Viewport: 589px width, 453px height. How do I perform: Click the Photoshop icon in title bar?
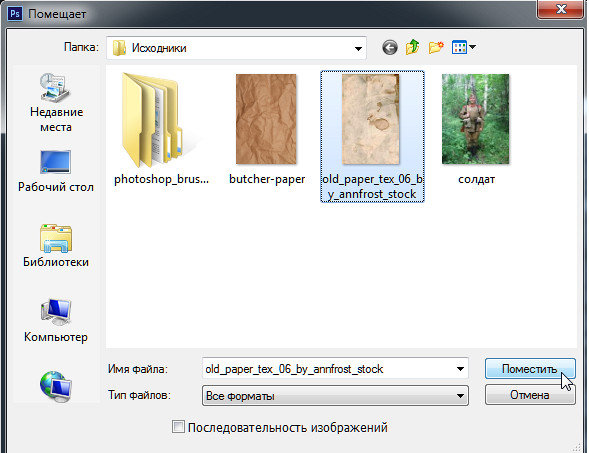coord(15,14)
